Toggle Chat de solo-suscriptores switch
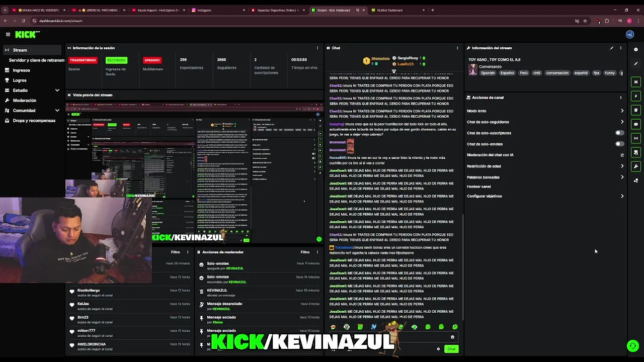 pyautogui.click(x=620, y=133)
